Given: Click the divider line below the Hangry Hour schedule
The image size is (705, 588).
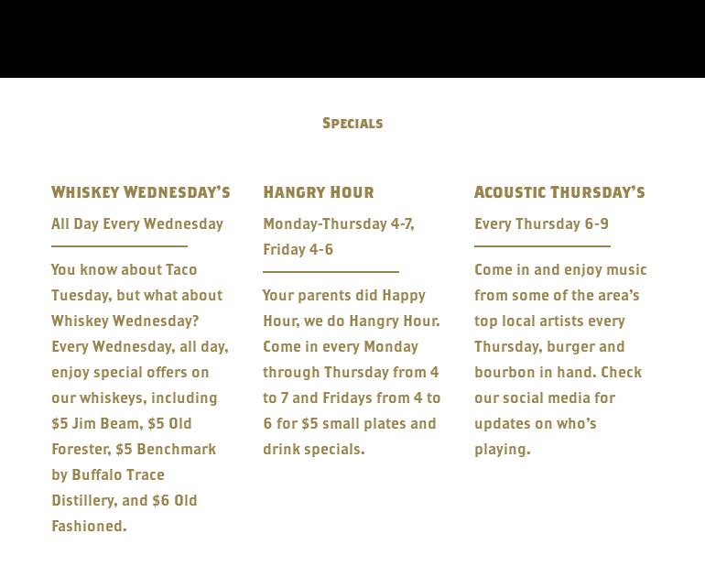Looking at the screenshot, I should [x=331, y=271].
